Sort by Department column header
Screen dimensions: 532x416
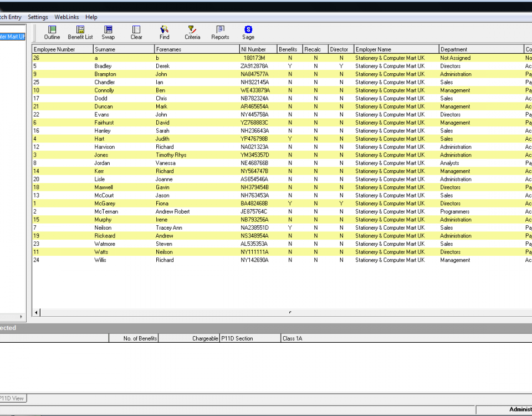click(x=482, y=49)
